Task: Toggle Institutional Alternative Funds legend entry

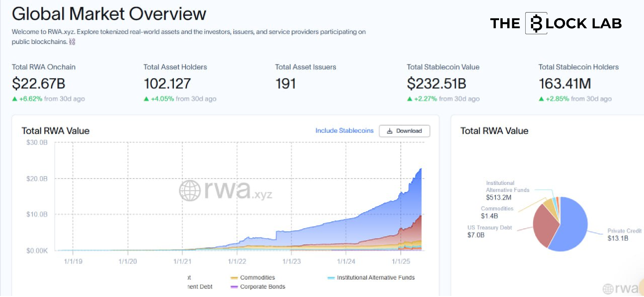Action: (371, 278)
